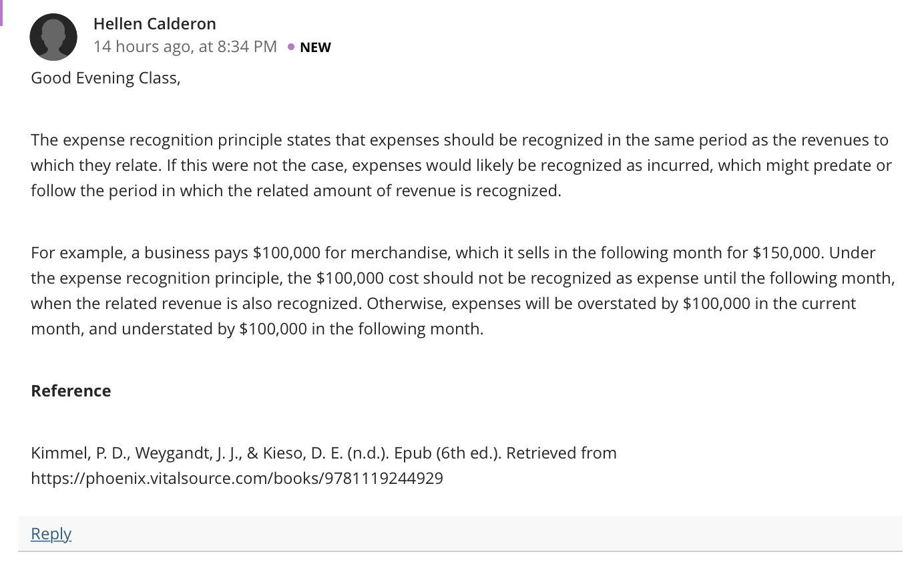Click 'Retrieved from' in the reference citation
Image resolution: width=924 pixels, height=570 pixels.
click(561, 453)
